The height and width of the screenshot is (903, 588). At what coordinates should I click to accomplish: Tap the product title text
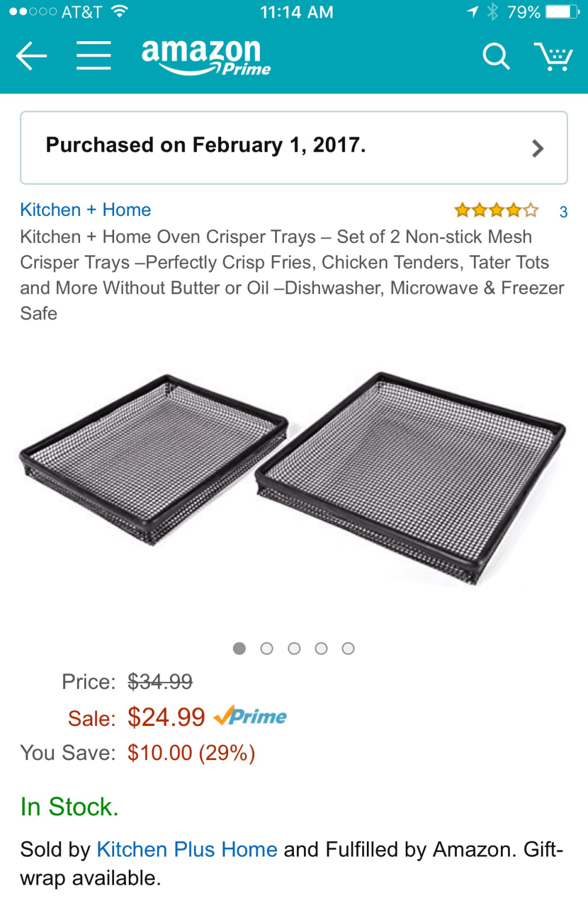[x=292, y=275]
